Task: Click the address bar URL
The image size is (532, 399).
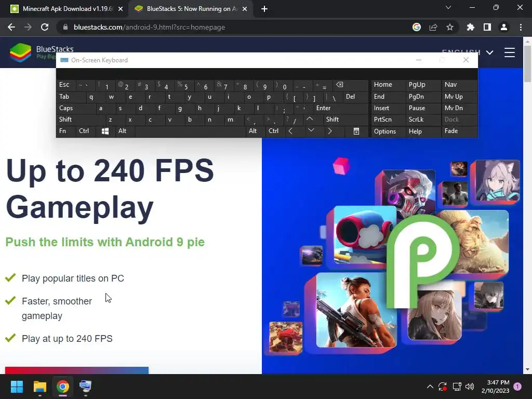Action: 149,27
